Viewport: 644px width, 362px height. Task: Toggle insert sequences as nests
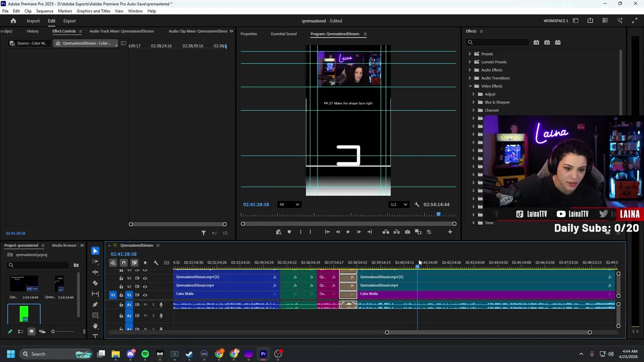tap(113, 262)
